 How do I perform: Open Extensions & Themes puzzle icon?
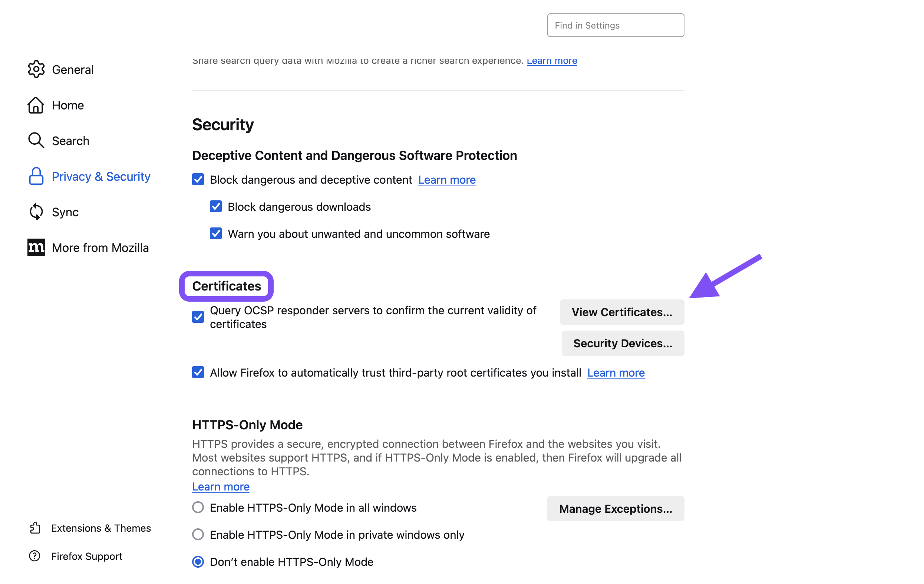click(x=35, y=528)
